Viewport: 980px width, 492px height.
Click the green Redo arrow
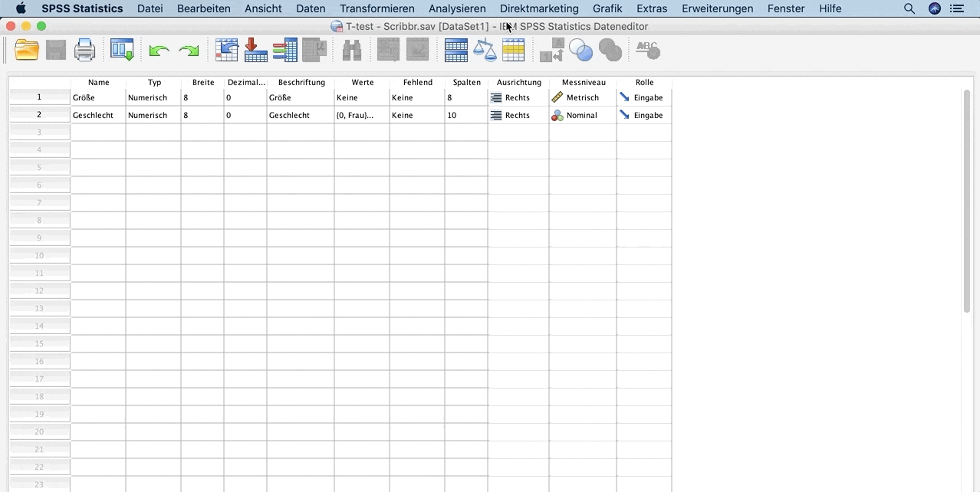tap(189, 51)
